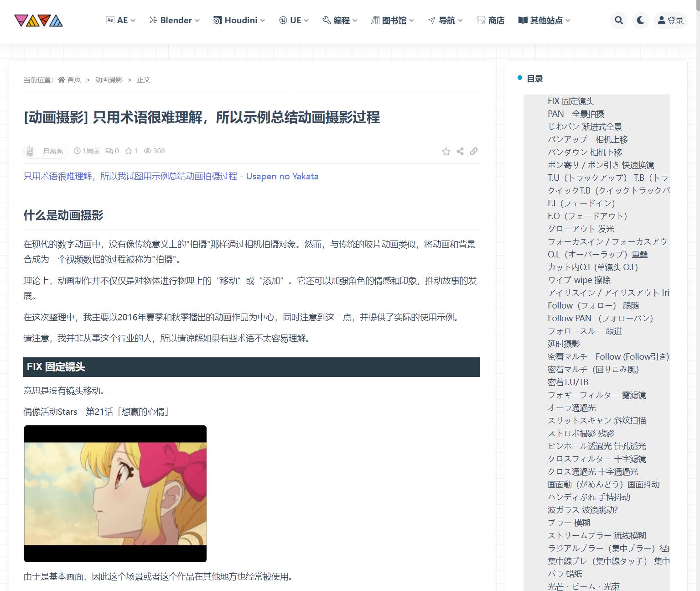Viewport: 700px width, 591px height.
Task: Jump to F.O（フェードアウト）entry
Action: pyautogui.click(x=588, y=216)
